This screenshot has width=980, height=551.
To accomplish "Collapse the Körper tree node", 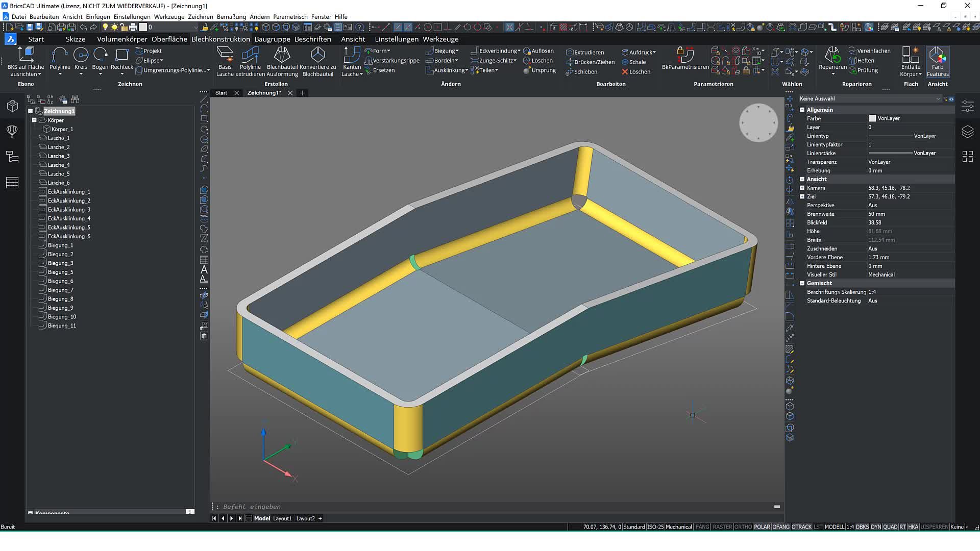I will coord(34,120).
